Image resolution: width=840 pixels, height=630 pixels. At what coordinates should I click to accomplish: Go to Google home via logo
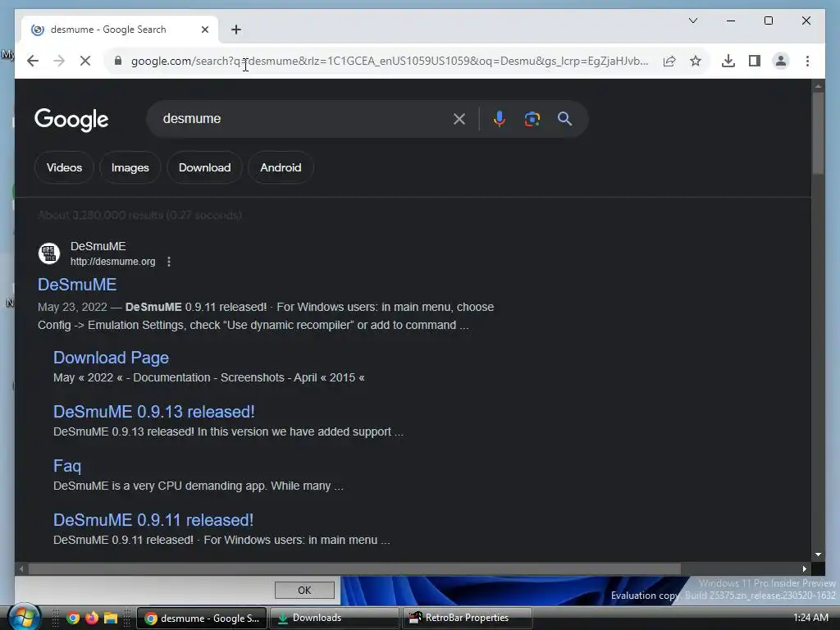[x=71, y=120]
